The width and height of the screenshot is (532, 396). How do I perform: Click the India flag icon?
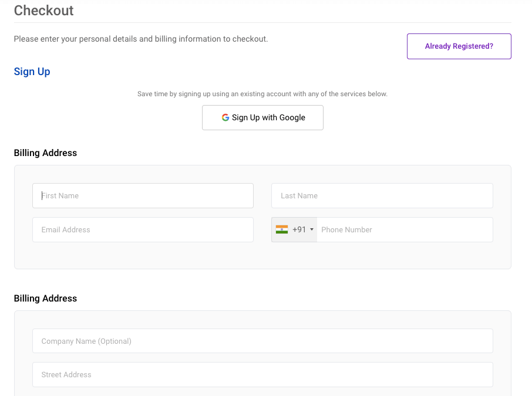282,229
